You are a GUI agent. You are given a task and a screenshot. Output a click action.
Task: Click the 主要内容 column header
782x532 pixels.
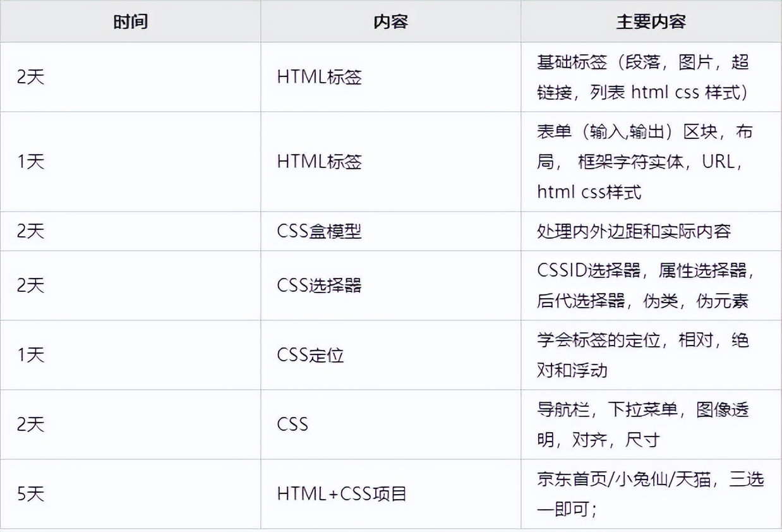click(x=651, y=21)
